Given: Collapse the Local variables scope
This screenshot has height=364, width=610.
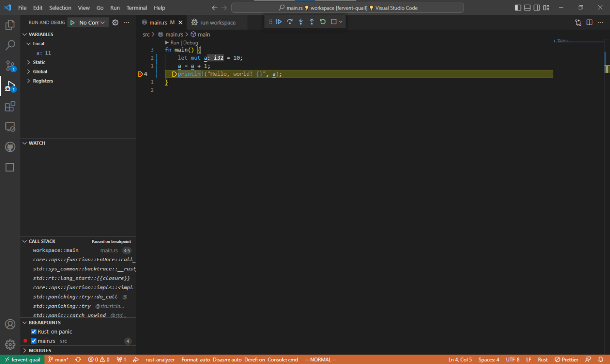Looking at the screenshot, I should pyautogui.click(x=29, y=44).
